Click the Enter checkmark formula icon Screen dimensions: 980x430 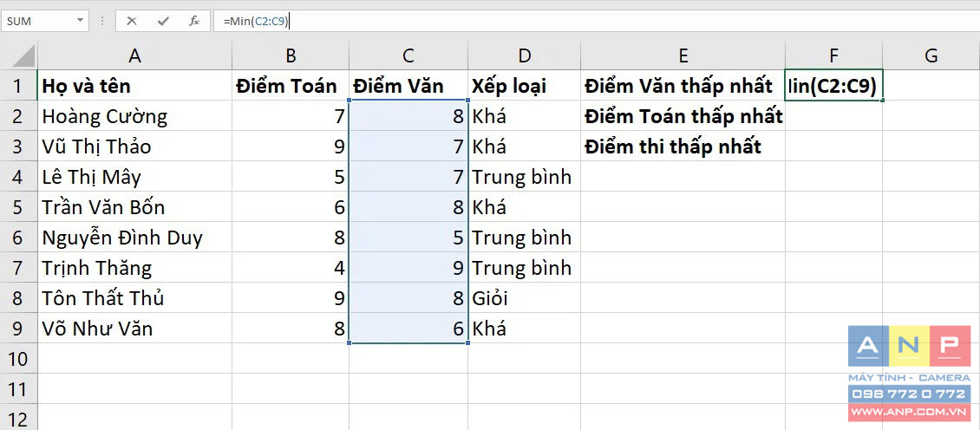tap(163, 21)
